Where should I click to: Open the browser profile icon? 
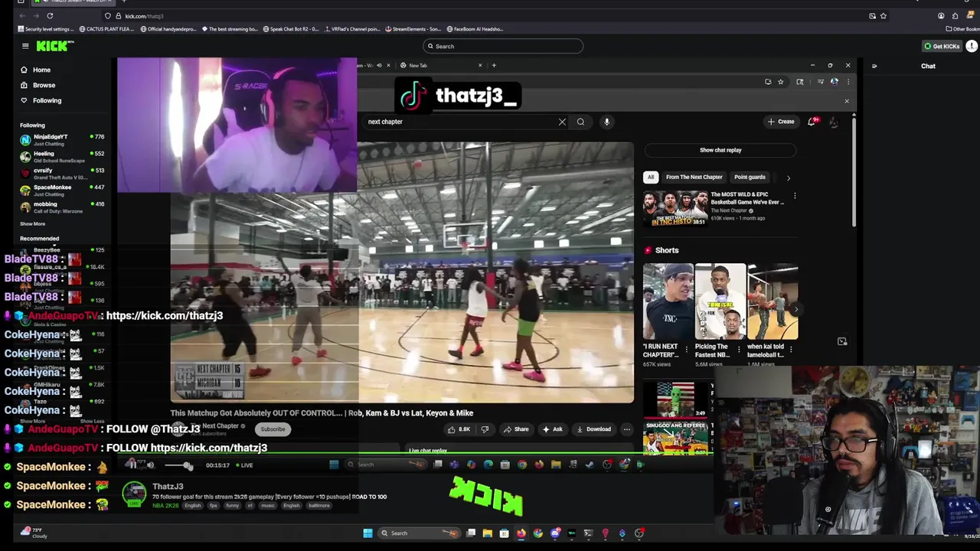pos(941,16)
